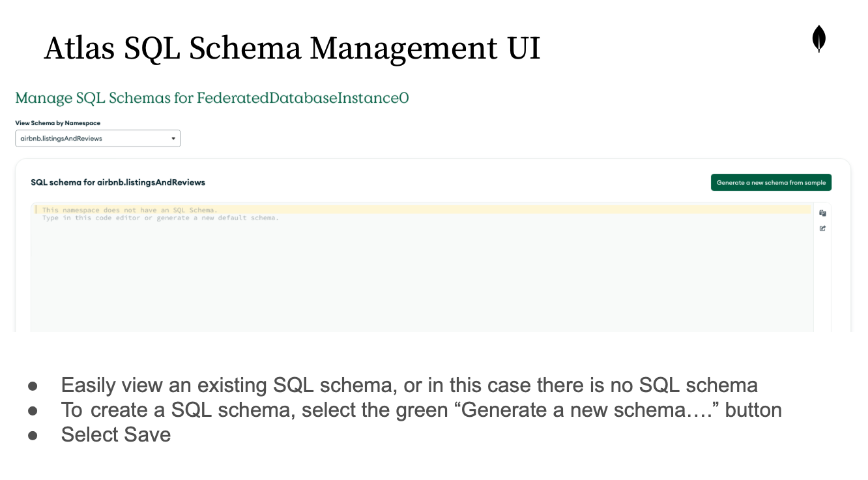Click the export schema arrow icon
The image size is (868, 480).
(823, 229)
